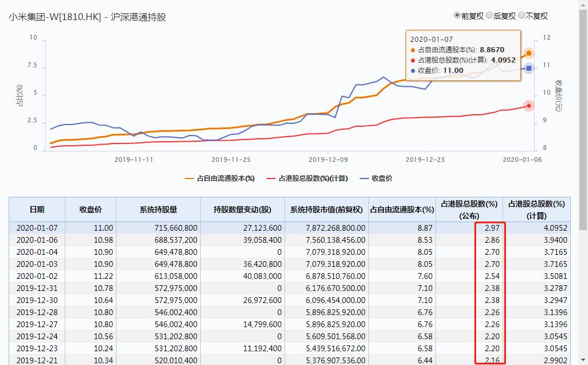Click the change value 36,420,800
Image resolution: width=588 pixels, height=365 pixels.
pyautogui.click(x=262, y=264)
